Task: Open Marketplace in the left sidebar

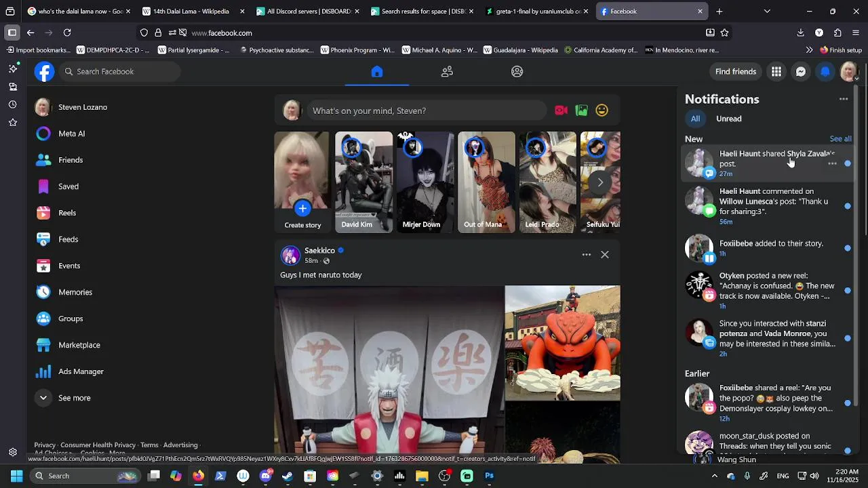Action: tap(79, 345)
